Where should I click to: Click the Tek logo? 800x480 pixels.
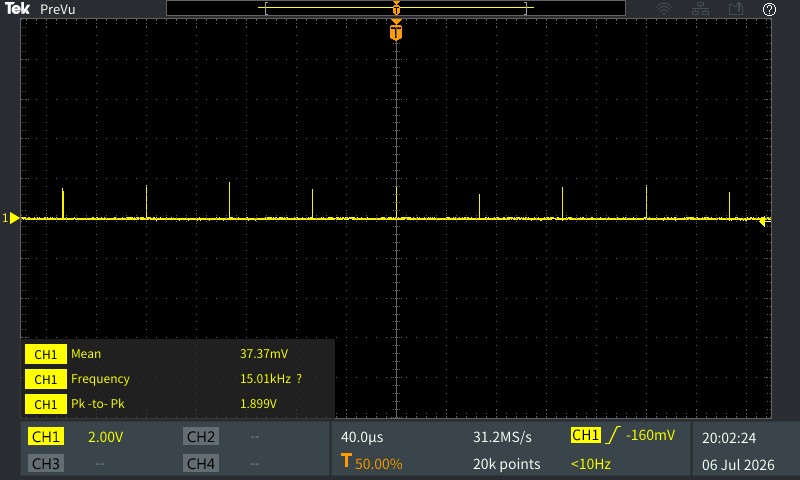tap(17, 9)
